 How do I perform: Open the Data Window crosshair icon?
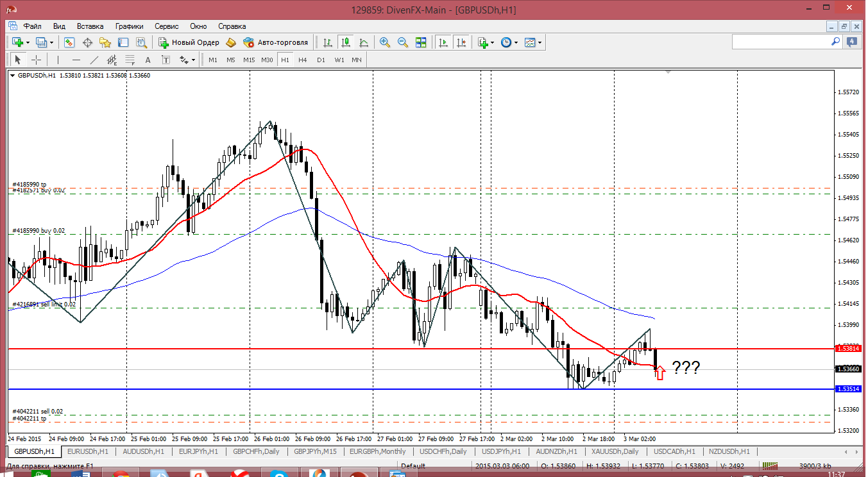(x=87, y=42)
